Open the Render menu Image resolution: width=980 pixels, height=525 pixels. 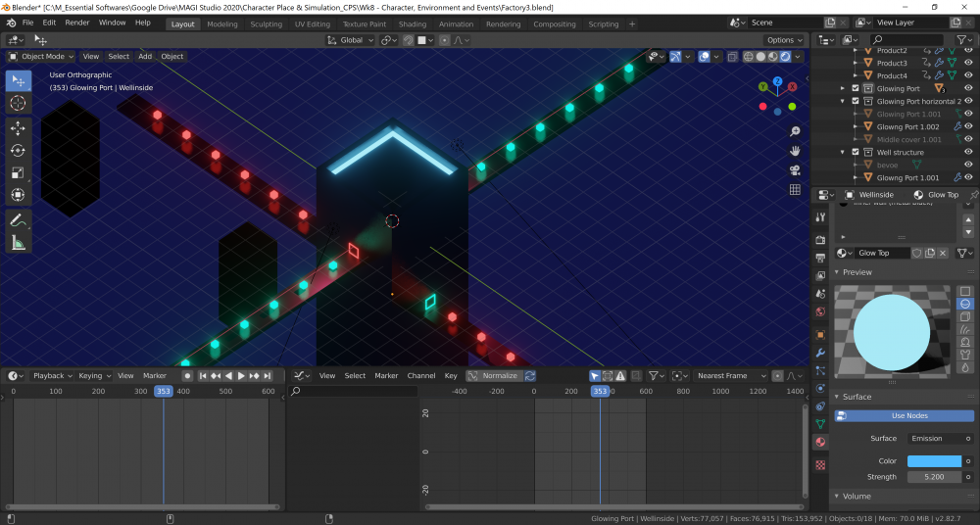point(77,23)
